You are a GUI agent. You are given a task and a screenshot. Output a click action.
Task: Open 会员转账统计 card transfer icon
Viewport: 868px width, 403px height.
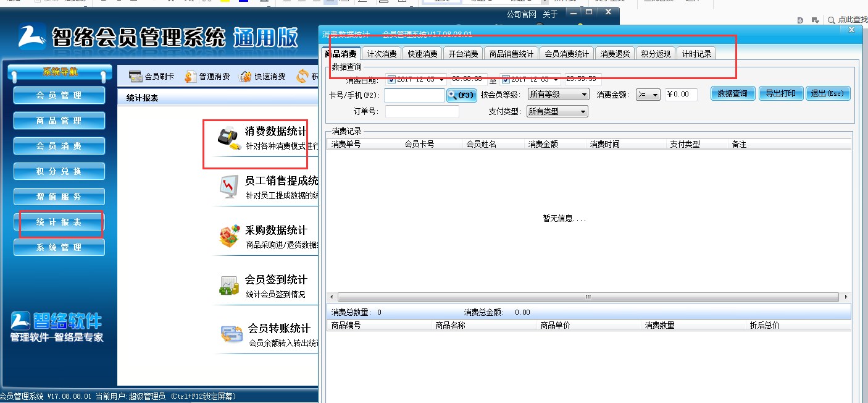pos(232,334)
